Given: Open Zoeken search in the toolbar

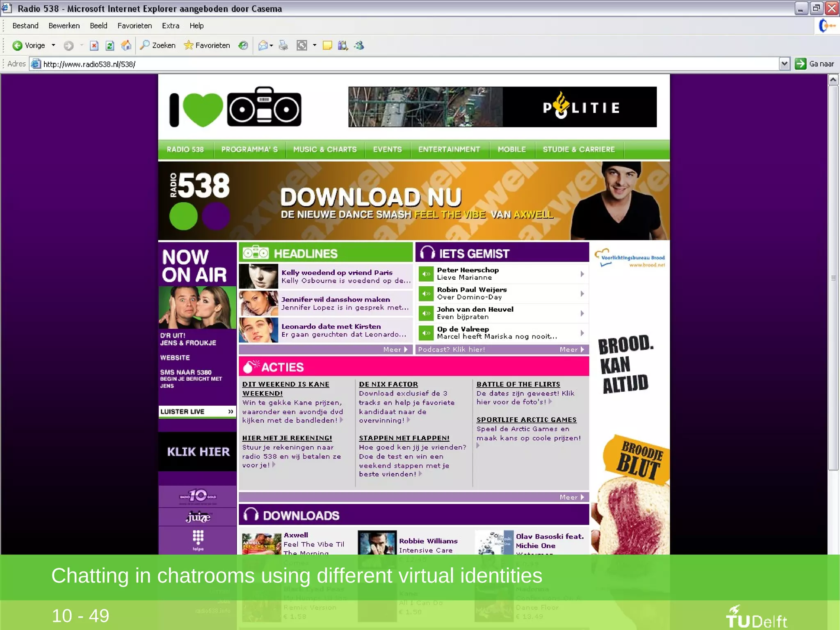Looking at the screenshot, I should click(157, 45).
